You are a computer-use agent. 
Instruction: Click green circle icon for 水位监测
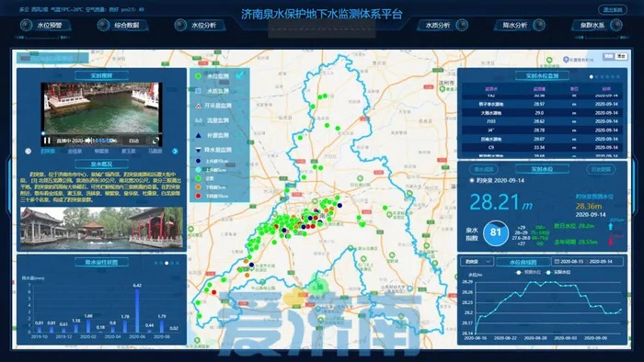199,76
